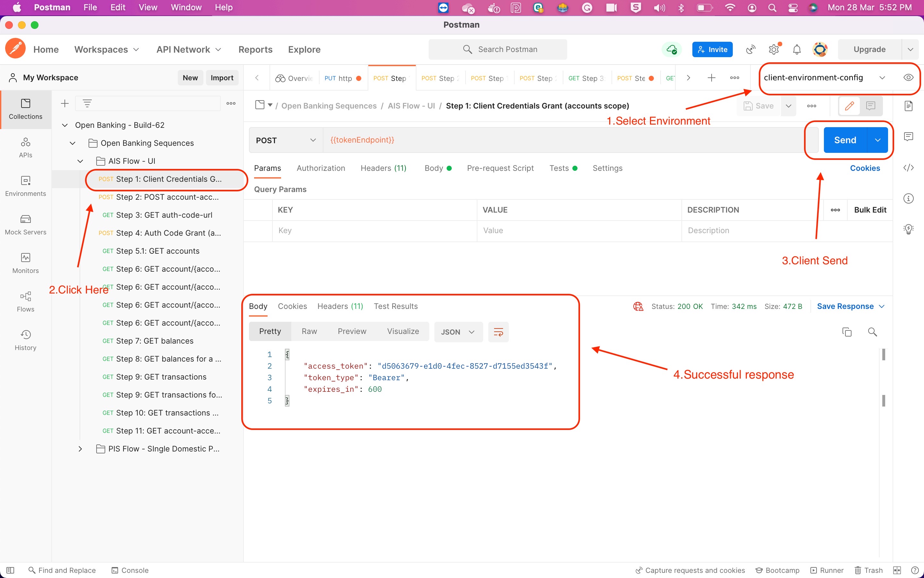Open the user avatar menu

[820, 49]
